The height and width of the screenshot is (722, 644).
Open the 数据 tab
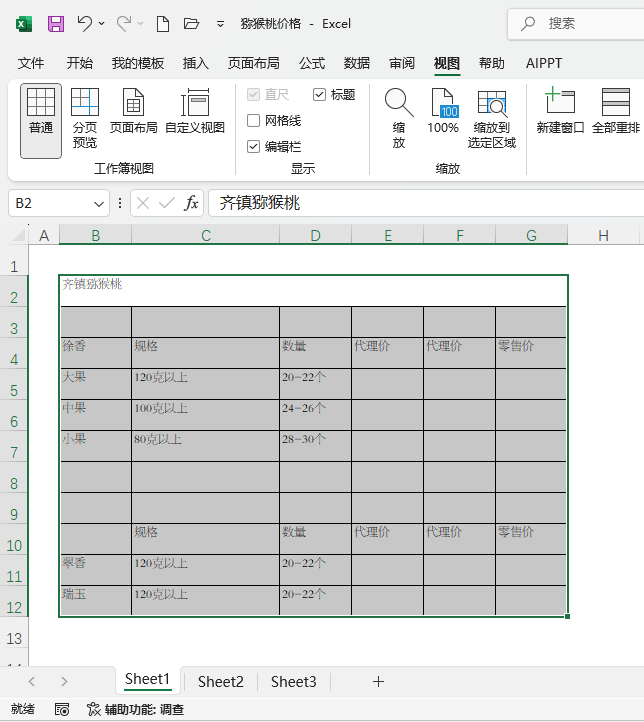point(357,63)
